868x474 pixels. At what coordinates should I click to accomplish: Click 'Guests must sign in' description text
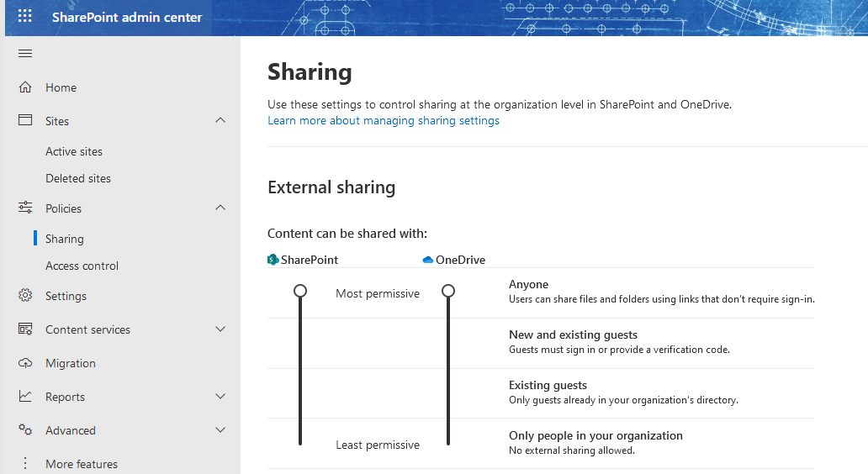click(x=619, y=350)
